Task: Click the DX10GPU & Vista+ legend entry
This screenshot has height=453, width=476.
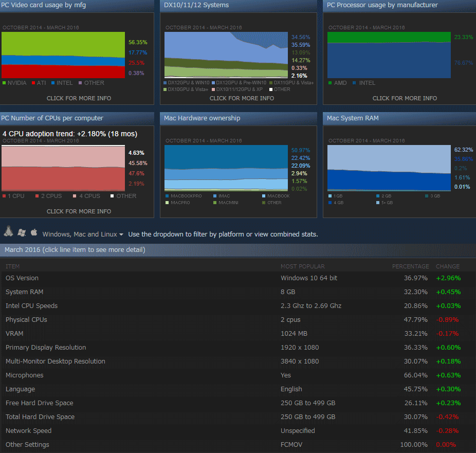Action: pyautogui.click(x=186, y=89)
